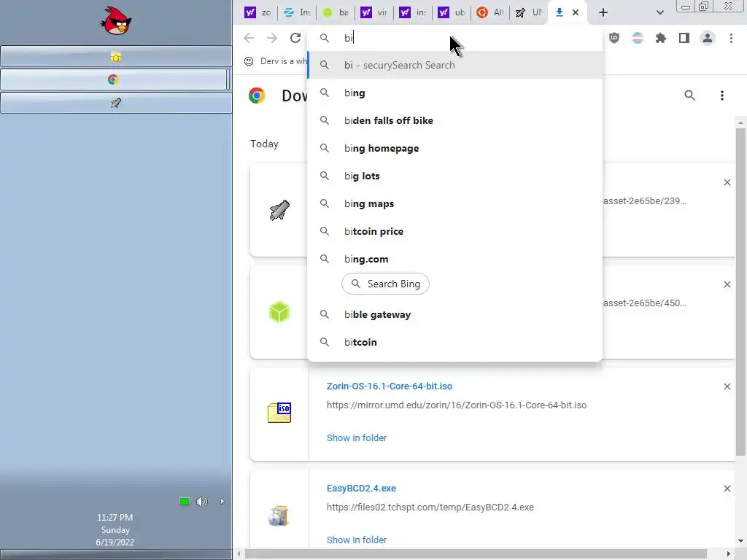Remove the EasyBCD download entry
The width and height of the screenshot is (747, 560).
pyautogui.click(x=727, y=489)
